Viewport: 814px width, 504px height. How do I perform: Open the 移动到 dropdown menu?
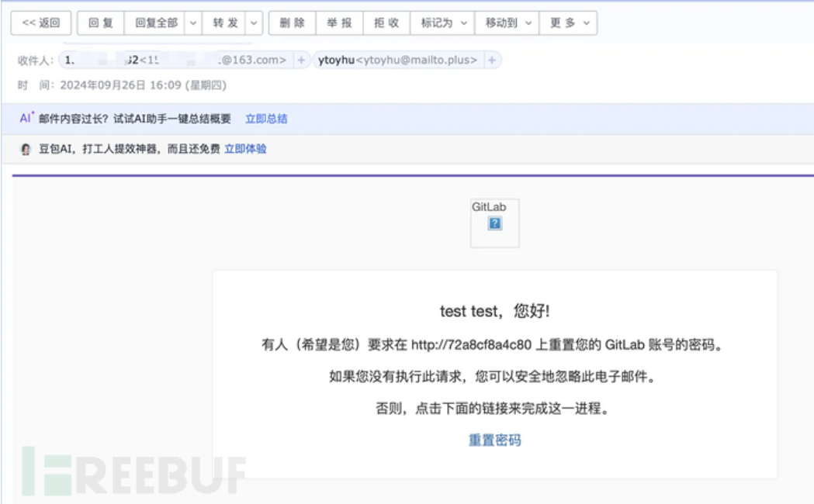(508, 23)
